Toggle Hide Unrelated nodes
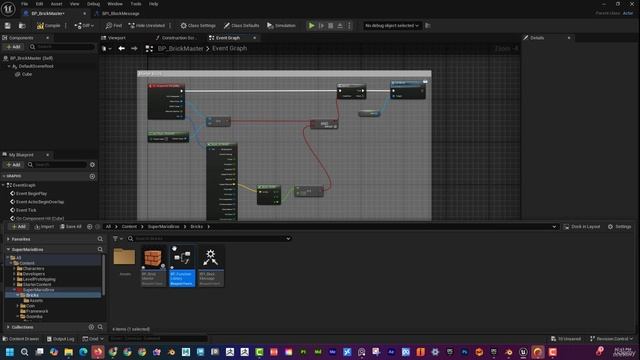This screenshot has height=360, width=640. [147, 26]
